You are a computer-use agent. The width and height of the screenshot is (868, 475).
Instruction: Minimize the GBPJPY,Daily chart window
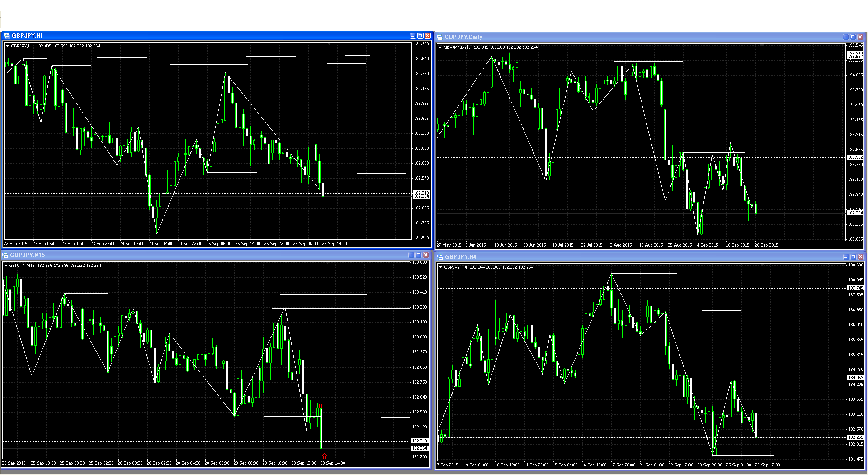point(845,37)
